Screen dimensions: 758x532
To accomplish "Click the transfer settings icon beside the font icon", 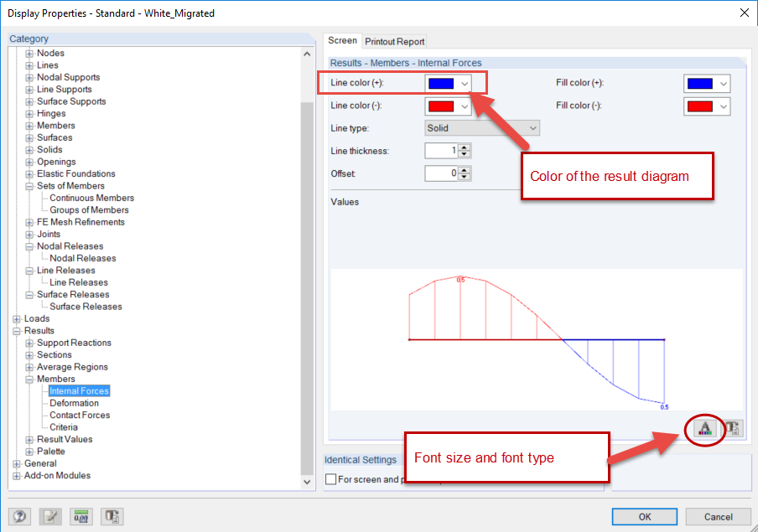I will pos(731,428).
